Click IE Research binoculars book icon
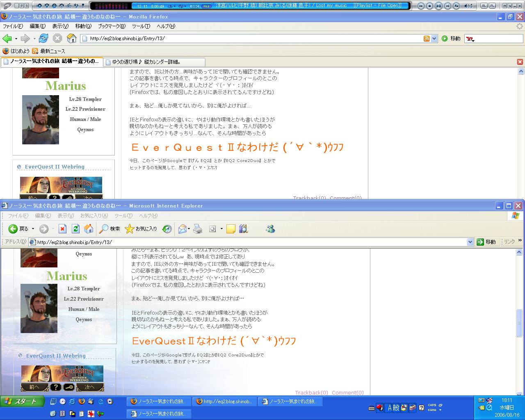Image resolution: width=525 pixels, height=420 pixels. click(x=243, y=229)
